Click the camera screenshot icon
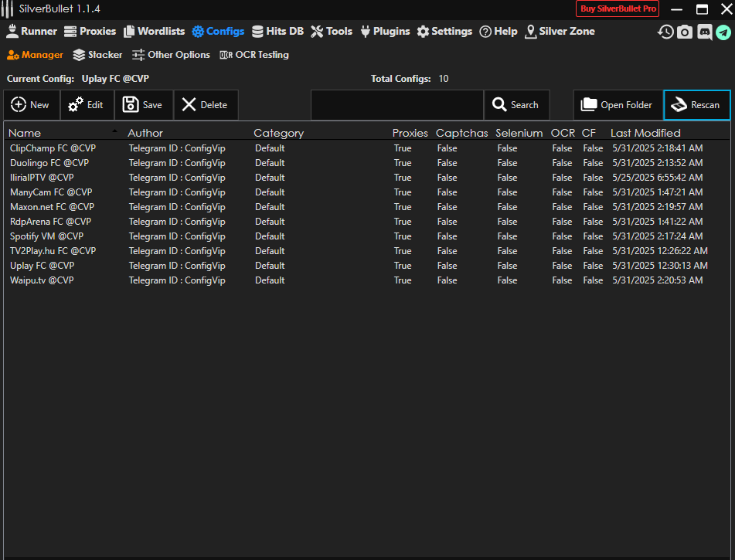 [x=685, y=32]
